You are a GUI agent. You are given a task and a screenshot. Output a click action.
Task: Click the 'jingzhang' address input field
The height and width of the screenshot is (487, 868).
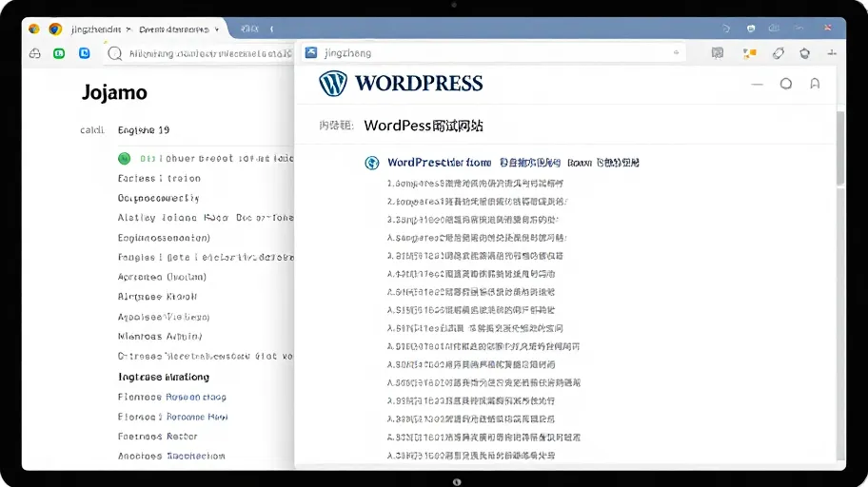(493, 52)
